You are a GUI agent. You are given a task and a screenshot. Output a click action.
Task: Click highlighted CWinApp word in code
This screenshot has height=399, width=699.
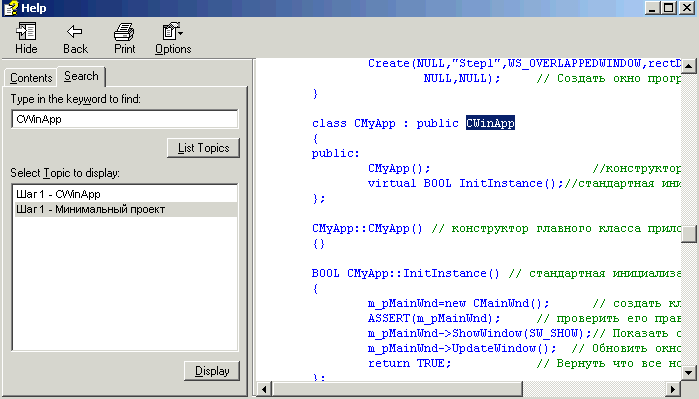click(x=490, y=123)
